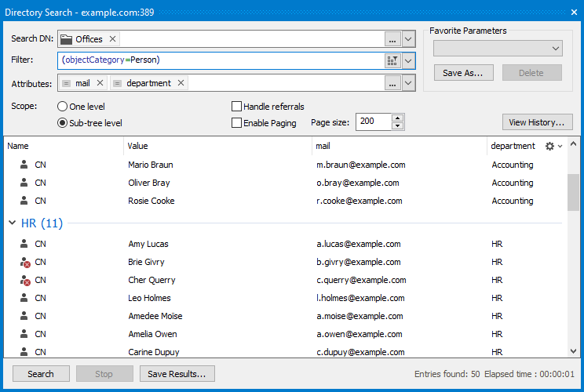Remove the Offices tag from Search DN
The height and width of the screenshot is (392, 584).
point(113,39)
